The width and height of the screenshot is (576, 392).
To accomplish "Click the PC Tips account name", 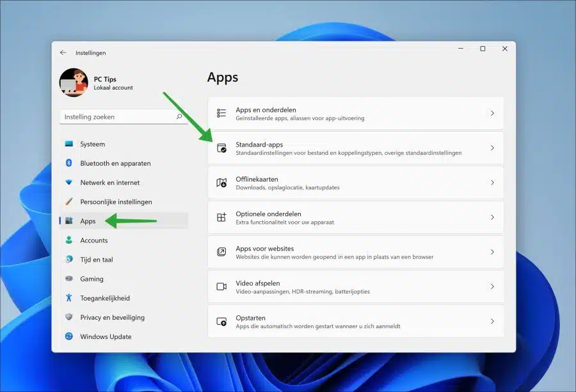I will (x=105, y=79).
